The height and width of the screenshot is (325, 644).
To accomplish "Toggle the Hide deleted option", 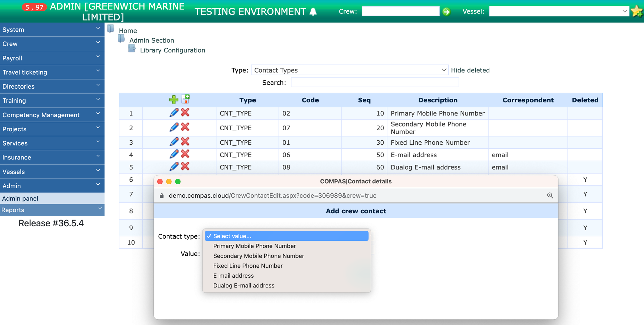I will 470,70.
